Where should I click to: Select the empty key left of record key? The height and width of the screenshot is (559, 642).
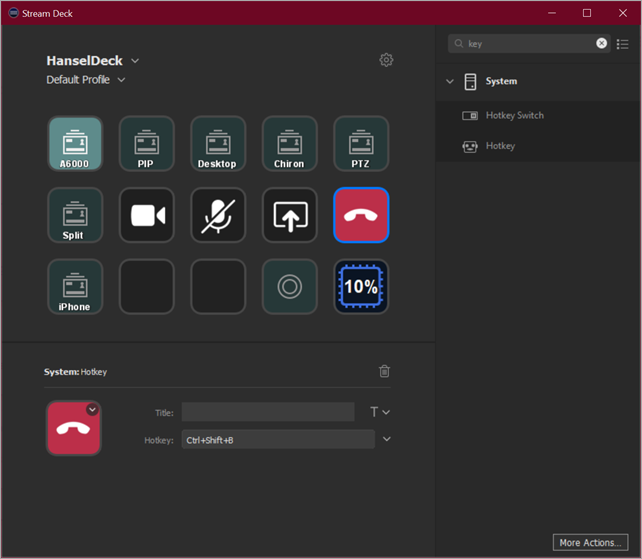(218, 287)
